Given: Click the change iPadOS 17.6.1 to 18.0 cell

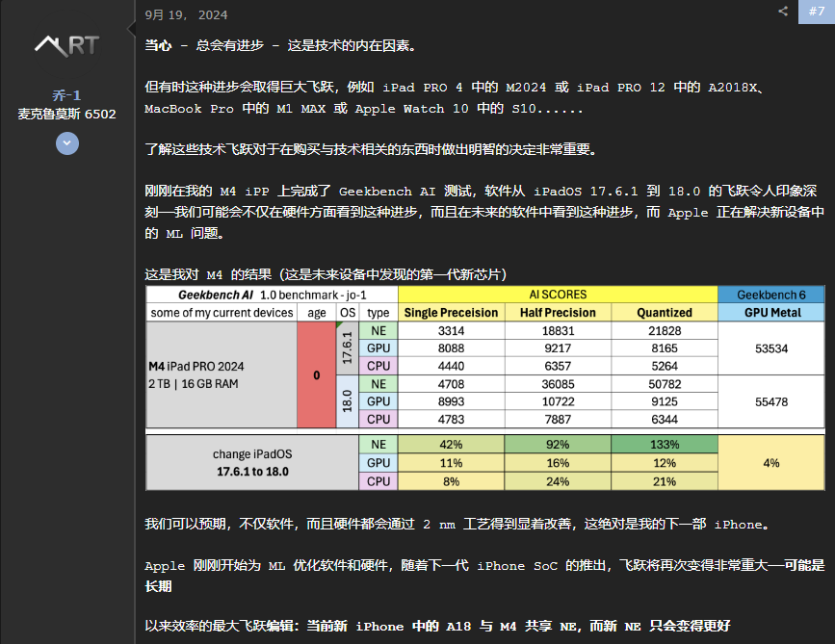Looking at the screenshot, I should tap(250, 463).
